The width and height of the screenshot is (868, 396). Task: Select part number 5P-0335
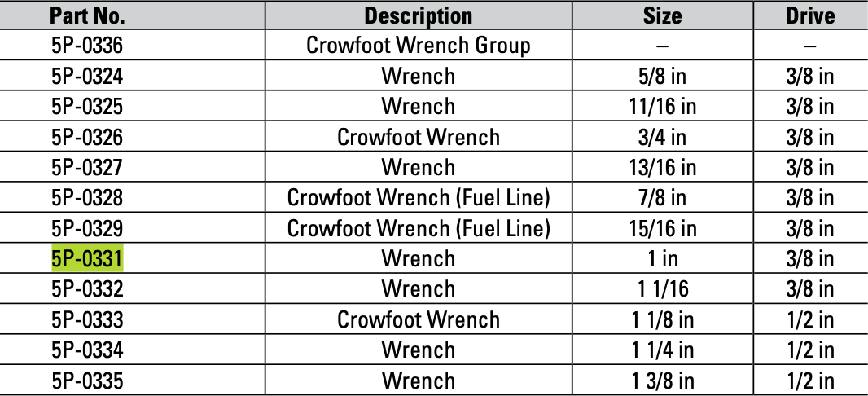point(87,381)
